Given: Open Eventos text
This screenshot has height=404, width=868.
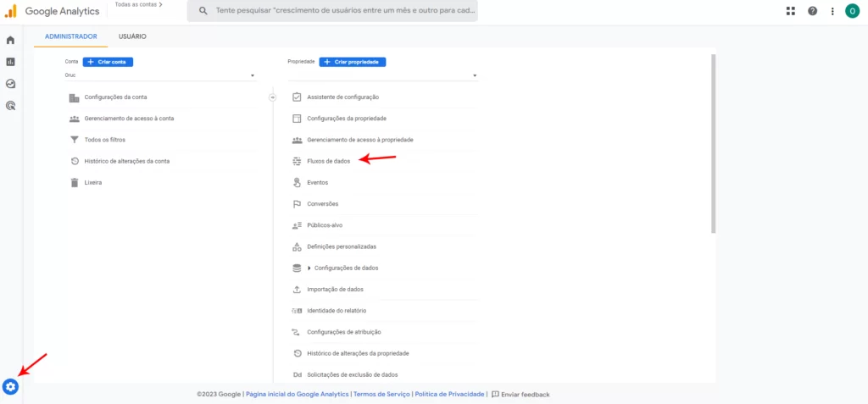Looking at the screenshot, I should coord(318,183).
